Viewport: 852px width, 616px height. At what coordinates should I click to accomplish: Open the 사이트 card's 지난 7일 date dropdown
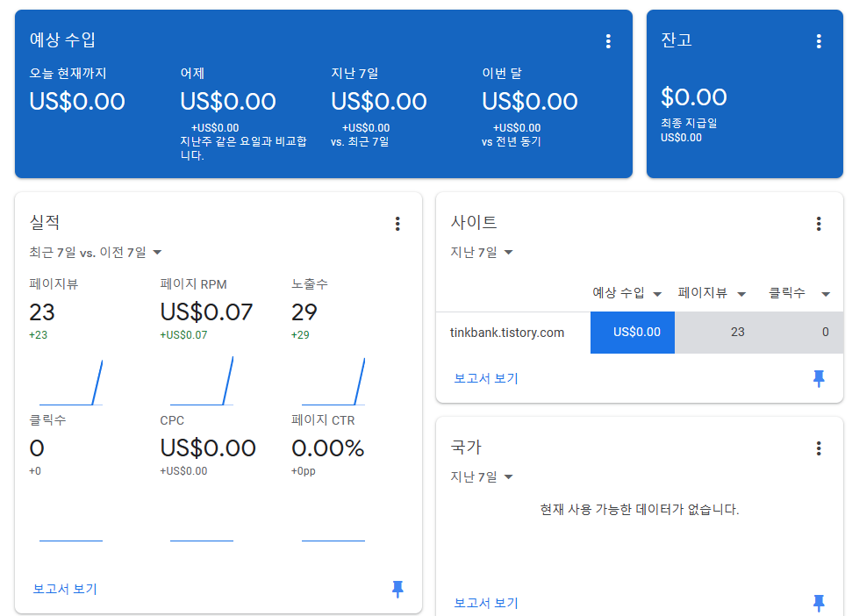pyautogui.click(x=482, y=252)
